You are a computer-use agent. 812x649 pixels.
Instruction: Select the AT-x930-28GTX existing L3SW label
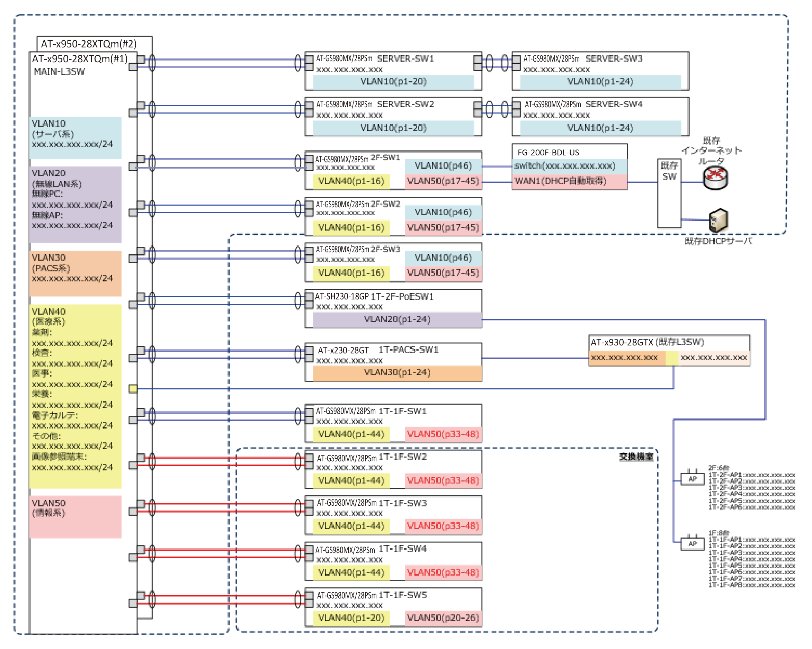(x=647, y=342)
